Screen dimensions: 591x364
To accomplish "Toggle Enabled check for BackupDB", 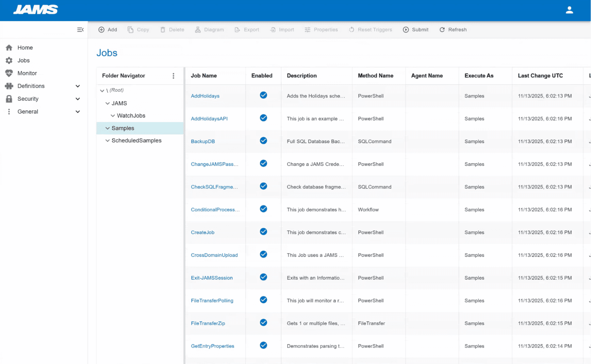I will 263,140.
